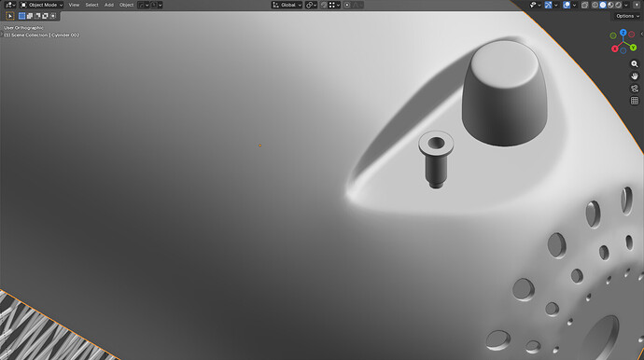Switch to Rendered shading
644x360 pixels.
click(619, 5)
